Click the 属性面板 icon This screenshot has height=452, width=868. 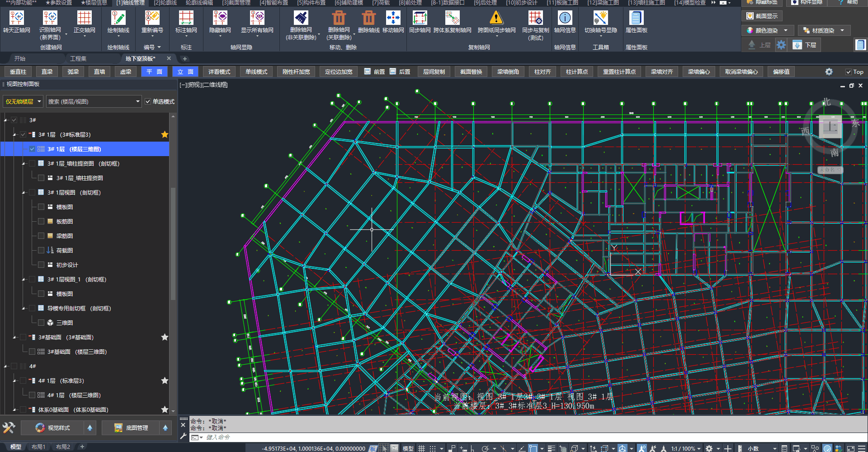click(636, 18)
